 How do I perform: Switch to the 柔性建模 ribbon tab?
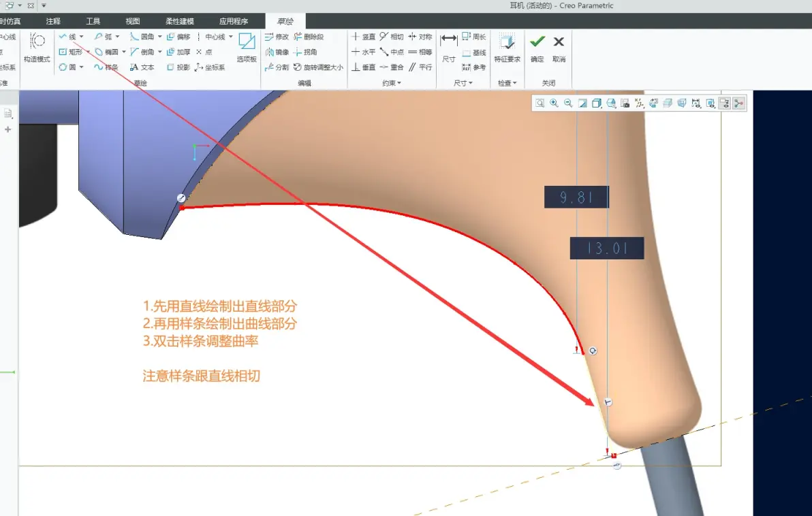(x=180, y=21)
